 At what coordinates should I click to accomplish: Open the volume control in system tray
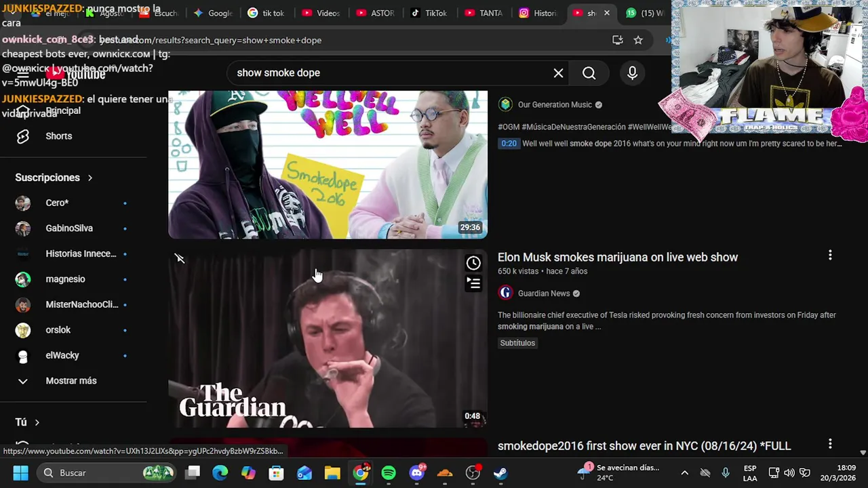click(789, 472)
